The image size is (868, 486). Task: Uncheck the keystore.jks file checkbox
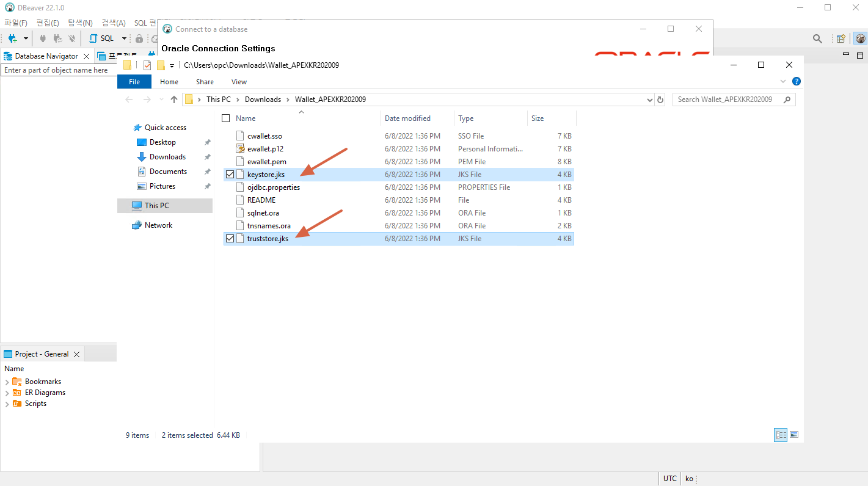point(230,175)
